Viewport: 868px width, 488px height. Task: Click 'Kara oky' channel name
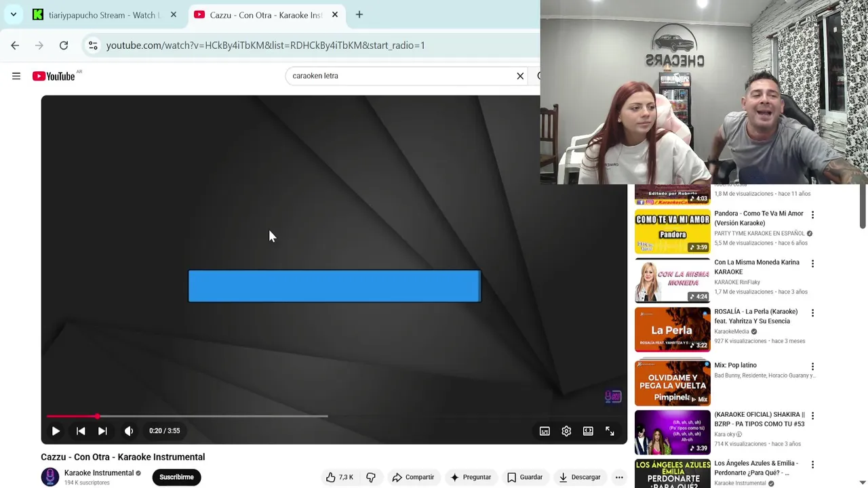[724, 434]
